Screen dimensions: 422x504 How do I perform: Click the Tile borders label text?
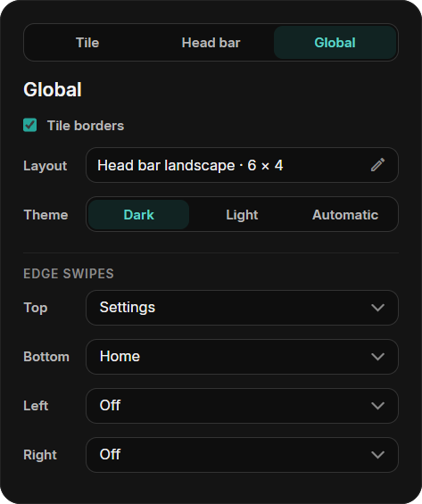pos(86,126)
